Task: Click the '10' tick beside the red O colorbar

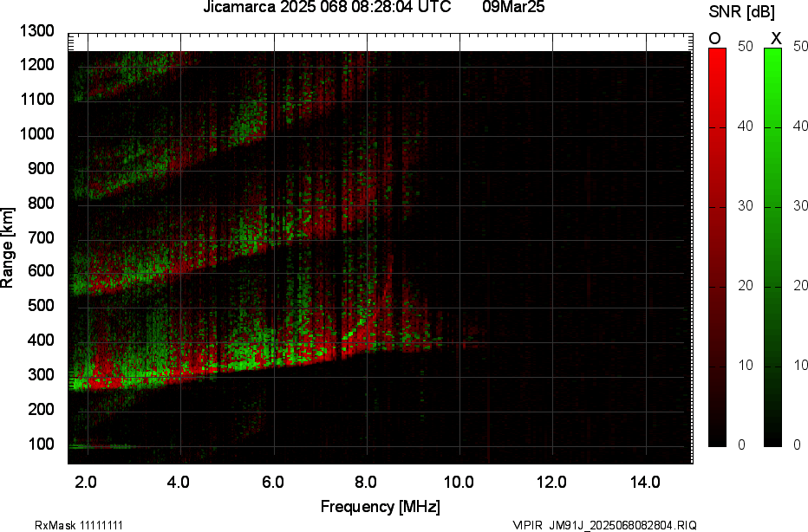Action: (x=746, y=366)
